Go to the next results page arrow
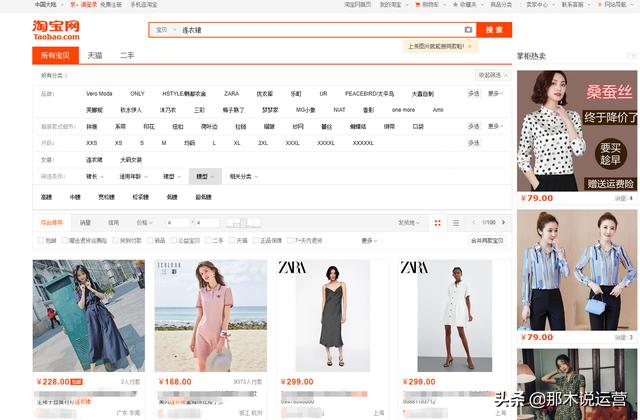Screen dimensions: 640x420 pyautogui.click(x=504, y=222)
